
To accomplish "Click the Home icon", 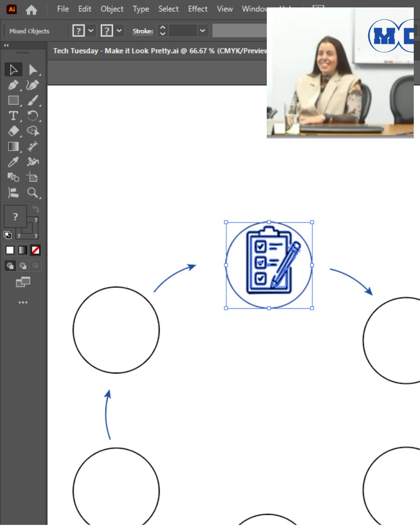I will tap(32, 9).
